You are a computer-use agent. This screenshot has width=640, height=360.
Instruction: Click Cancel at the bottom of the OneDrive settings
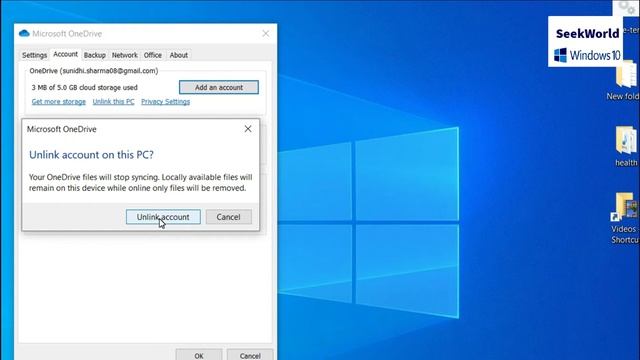click(x=250, y=355)
